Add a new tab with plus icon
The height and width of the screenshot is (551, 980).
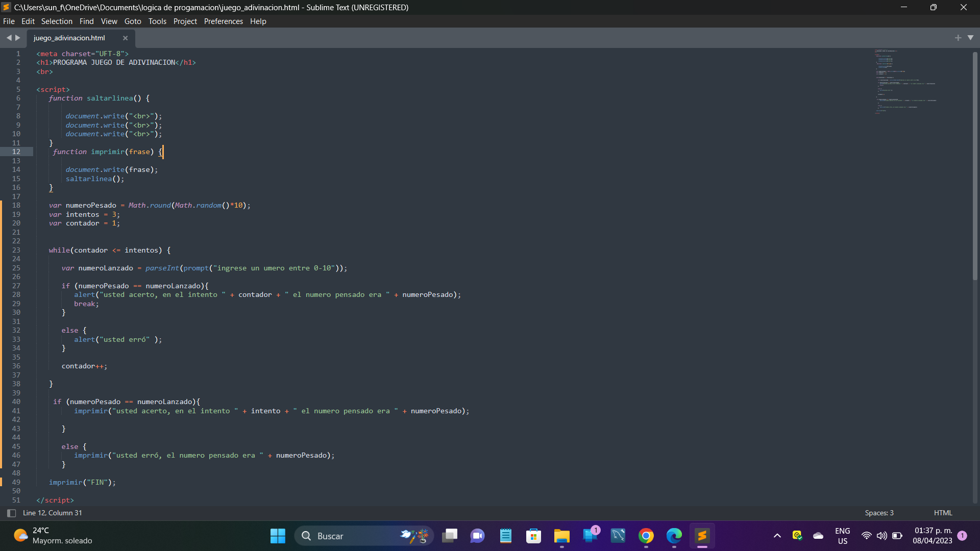pos(958,38)
